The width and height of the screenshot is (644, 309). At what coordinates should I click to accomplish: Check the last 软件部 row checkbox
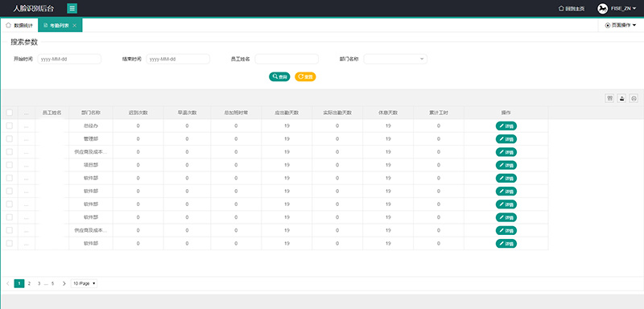click(10, 243)
